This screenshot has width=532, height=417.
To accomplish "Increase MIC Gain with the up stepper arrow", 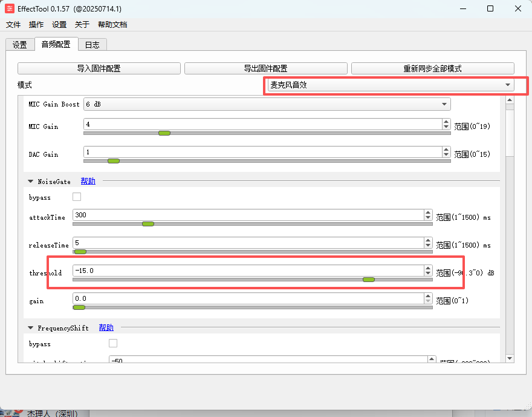I will click(x=446, y=122).
